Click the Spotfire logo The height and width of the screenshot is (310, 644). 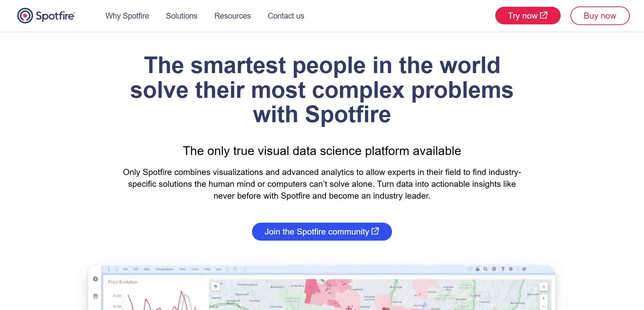click(x=46, y=16)
